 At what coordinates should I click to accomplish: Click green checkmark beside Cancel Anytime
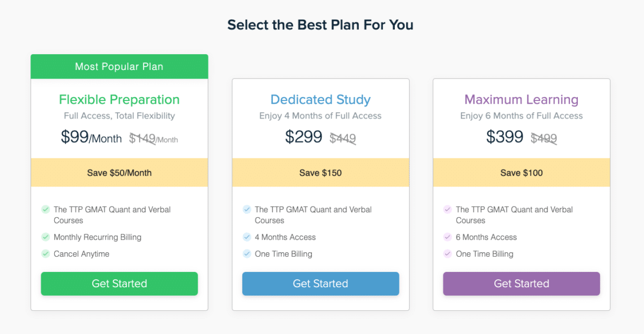(x=46, y=254)
